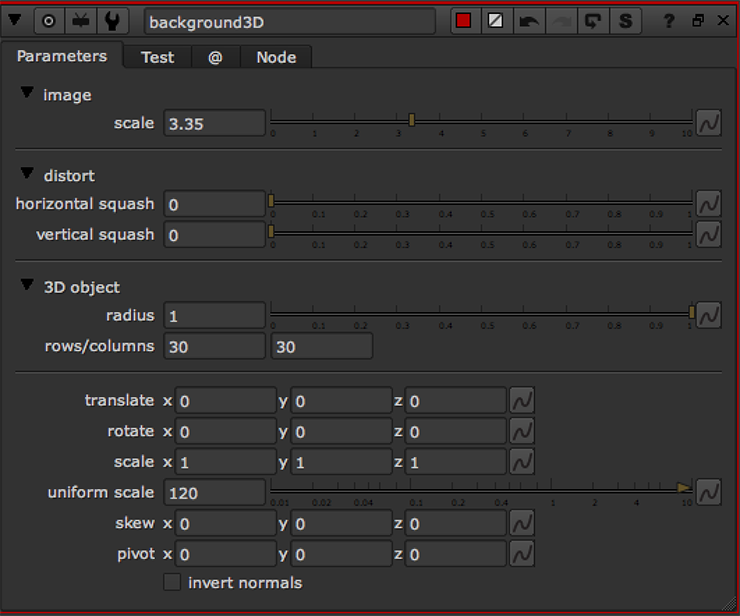The width and height of the screenshot is (740, 616).
Task: Open animation menu for the translate row
Action: point(522,401)
